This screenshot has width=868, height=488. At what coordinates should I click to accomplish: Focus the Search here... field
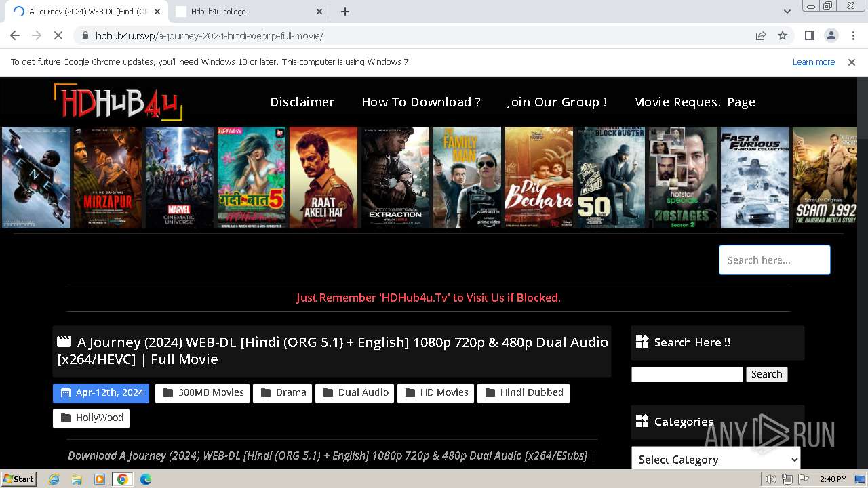tap(774, 260)
